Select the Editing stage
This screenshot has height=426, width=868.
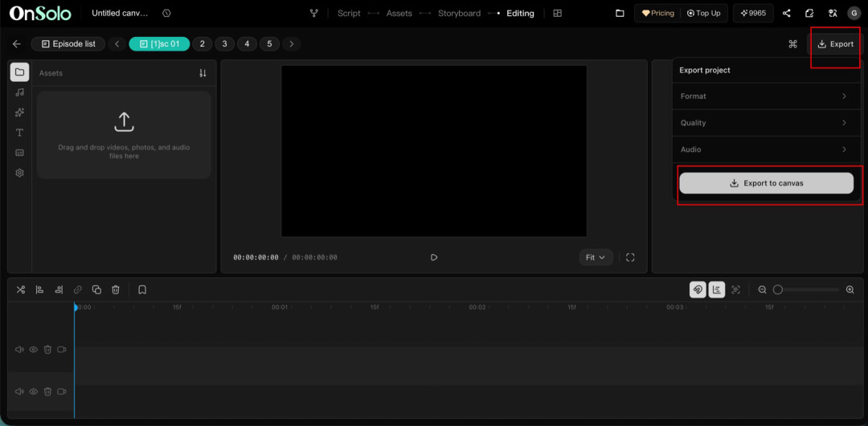coord(520,14)
